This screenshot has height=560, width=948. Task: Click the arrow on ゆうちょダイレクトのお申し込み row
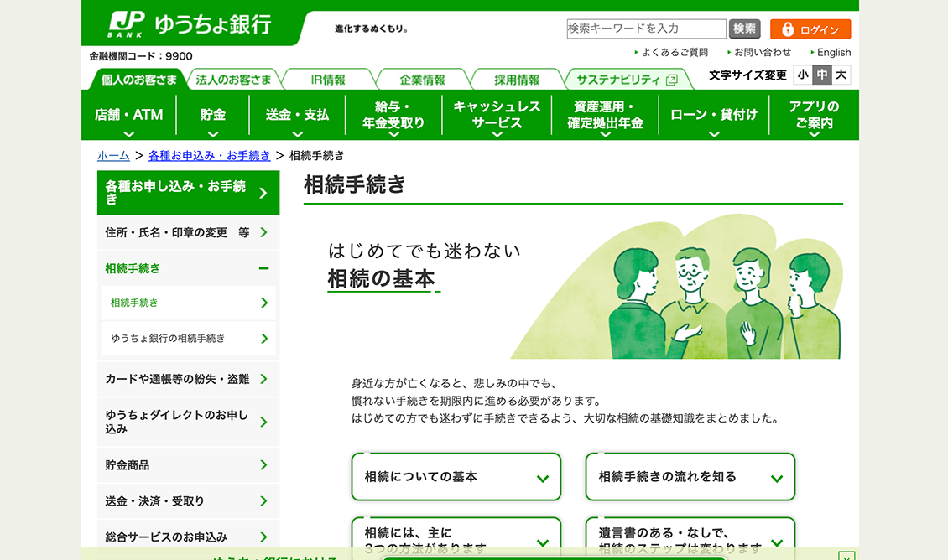(263, 423)
